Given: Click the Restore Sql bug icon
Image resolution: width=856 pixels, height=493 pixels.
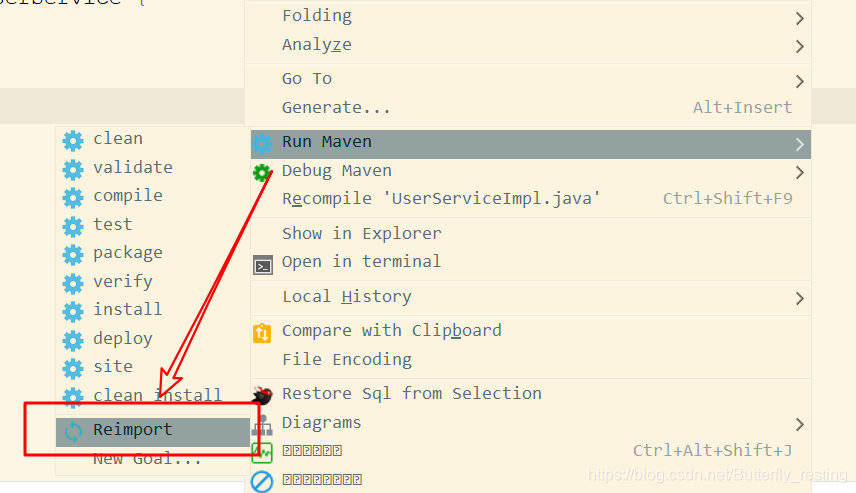Looking at the screenshot, I should tap(262, 395).
